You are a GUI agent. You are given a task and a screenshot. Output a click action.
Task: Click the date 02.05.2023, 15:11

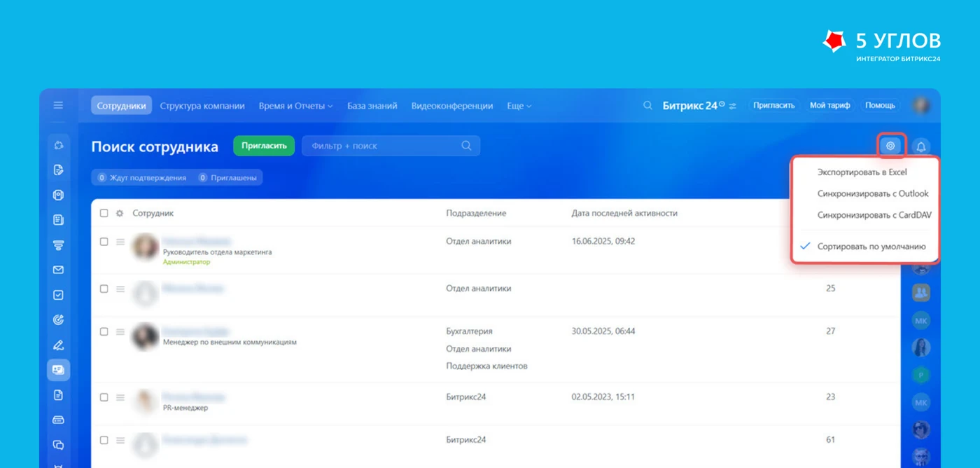pyautogui.click(x=603, y=397)
